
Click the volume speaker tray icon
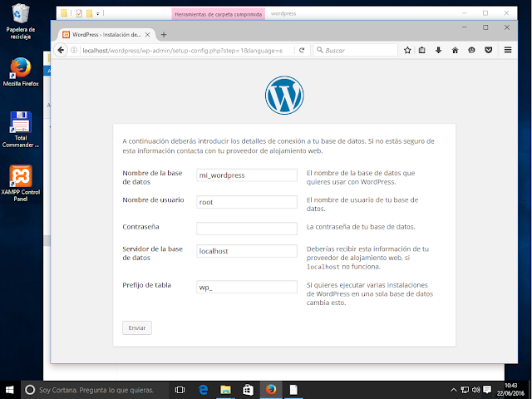click(x=476, y=390)
